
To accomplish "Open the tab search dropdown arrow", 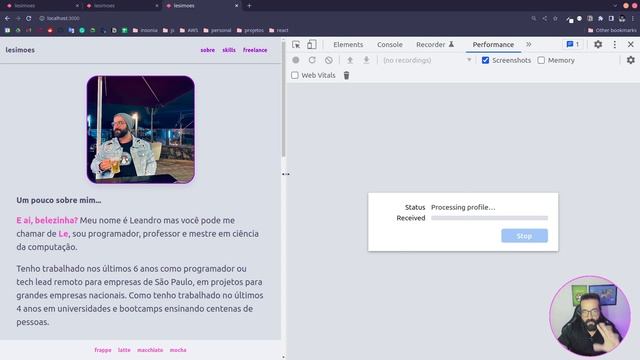I will (615, 6).
